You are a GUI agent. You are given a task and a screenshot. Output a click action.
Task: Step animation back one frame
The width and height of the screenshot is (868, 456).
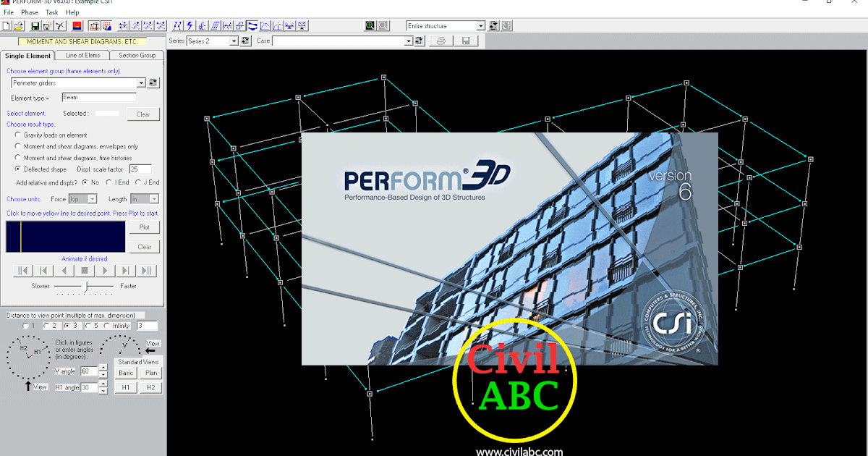(x=43, y=271)
